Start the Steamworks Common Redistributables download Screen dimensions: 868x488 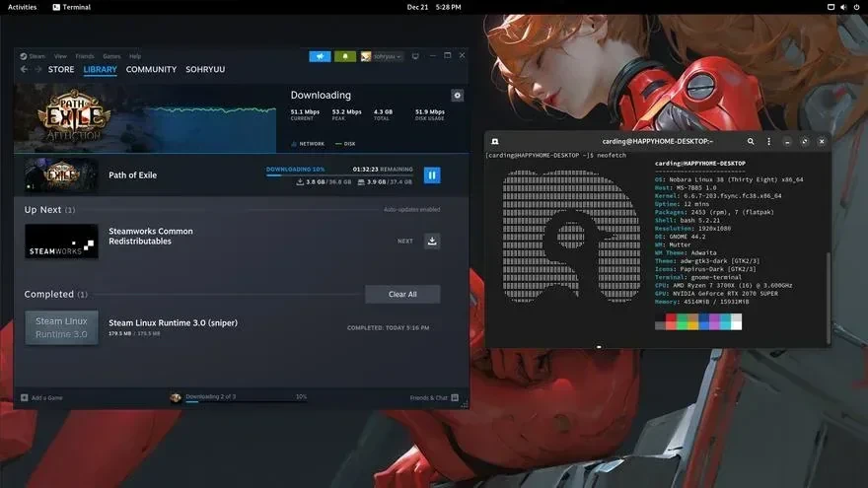[x=432, y=241]
